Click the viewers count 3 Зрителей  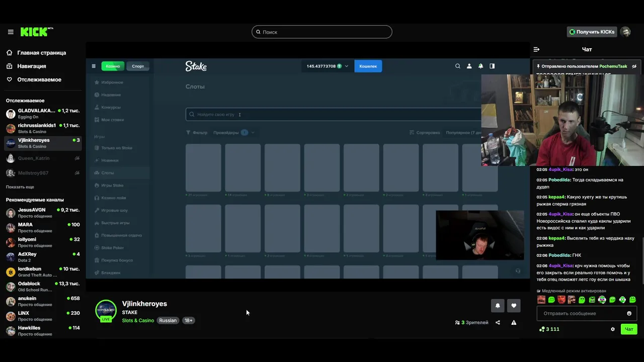click(471, 322)
